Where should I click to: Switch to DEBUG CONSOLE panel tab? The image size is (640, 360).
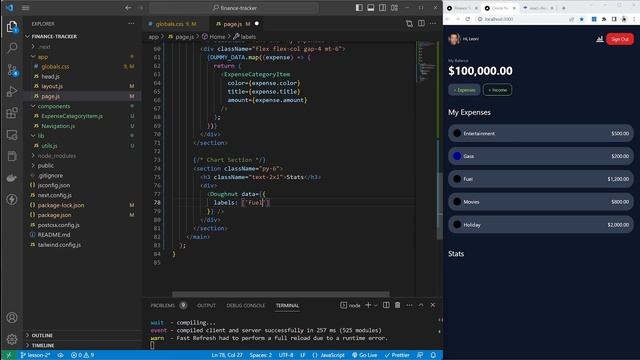pyautogui.click(x=246, y=305)
